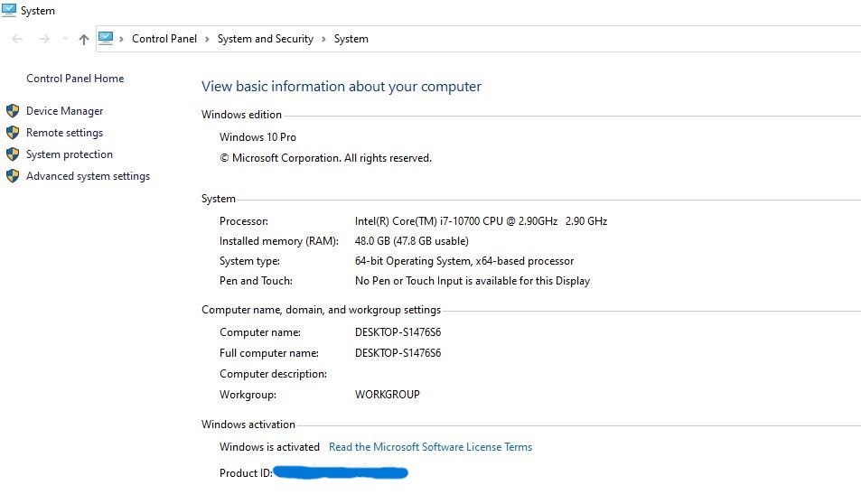The image size is (861, 504).
Task: Click the Forward arrow navigation button
Action: (x=43, y=39)
